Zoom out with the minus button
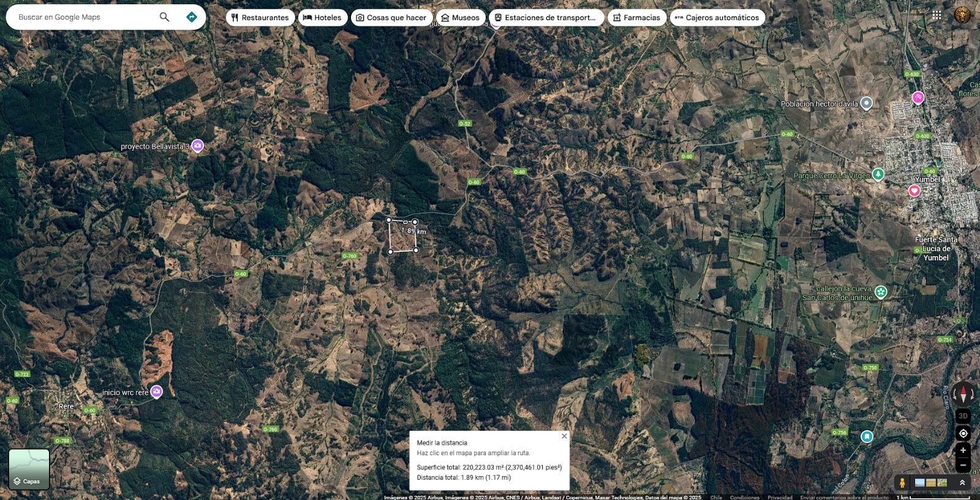The image size is (980, 500). 963,465
